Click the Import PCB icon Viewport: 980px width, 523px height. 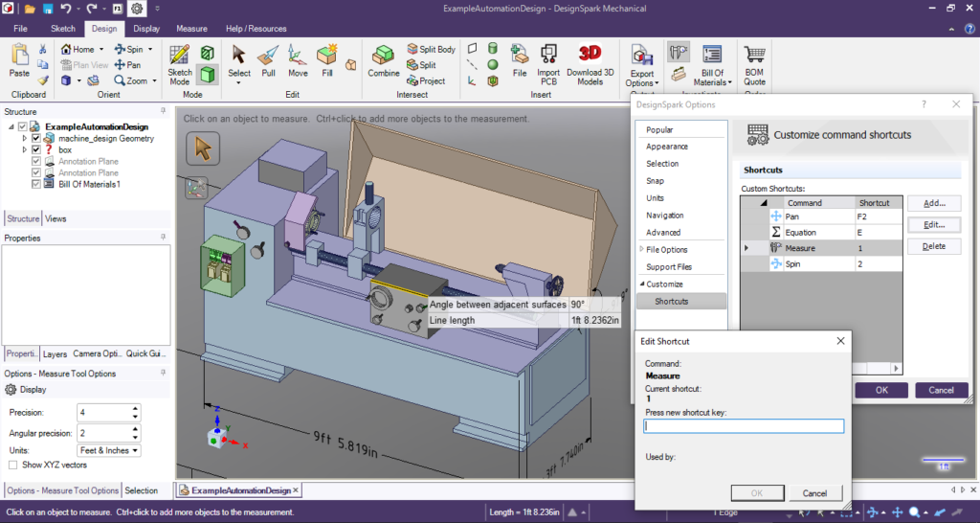pyautogui.click(x=548, y=59)
